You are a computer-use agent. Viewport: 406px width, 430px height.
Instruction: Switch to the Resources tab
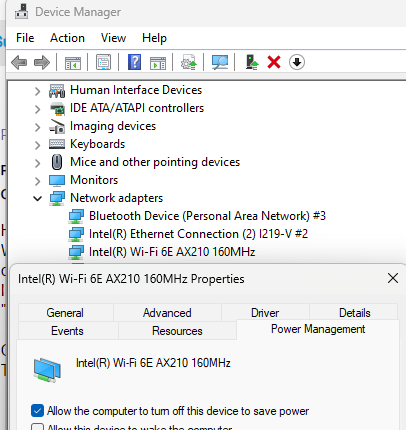pos(177,331)
